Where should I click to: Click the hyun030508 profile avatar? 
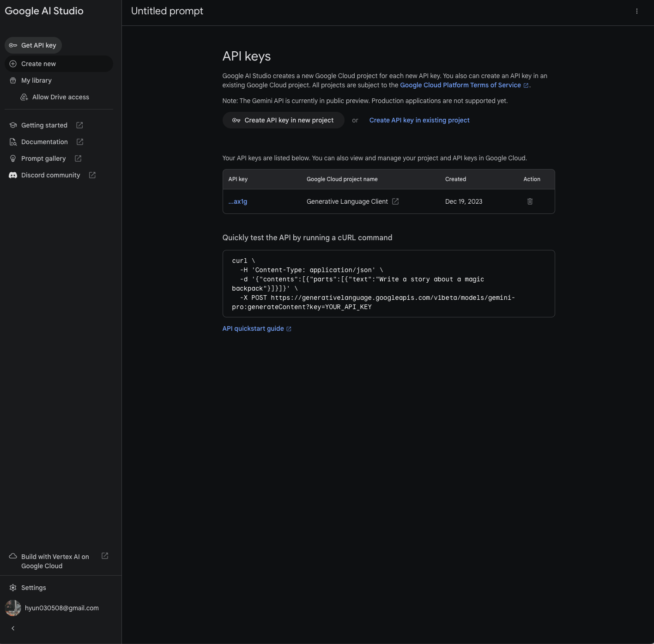[x=12, y=608]
